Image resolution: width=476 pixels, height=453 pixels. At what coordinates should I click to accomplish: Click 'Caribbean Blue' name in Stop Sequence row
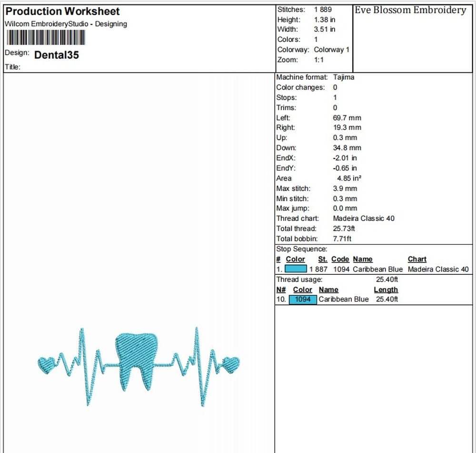point(377,270)
